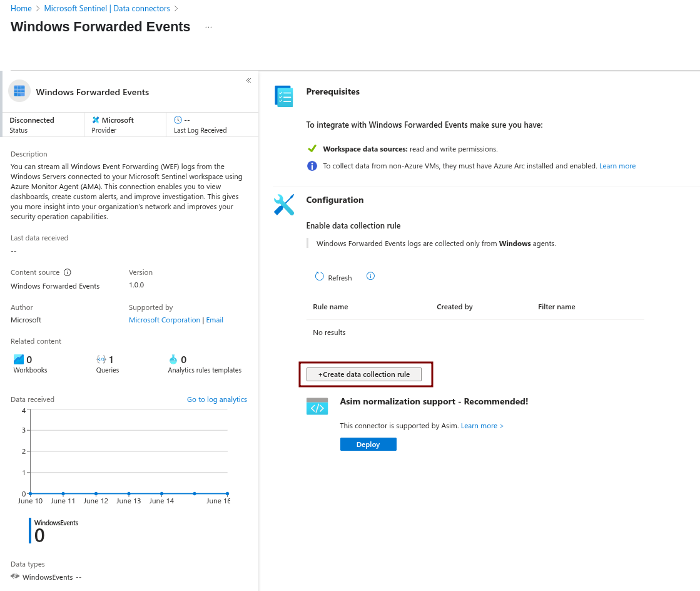Image resolution: width=700 pixels, height=591 pixels.
Task: Select the June 16 data point on chart
Action: click(x=227, y=493)
